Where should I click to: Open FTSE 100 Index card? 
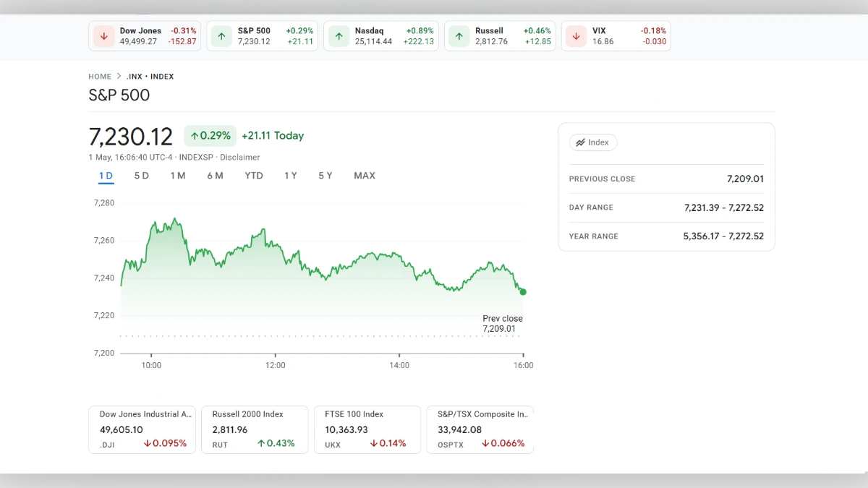click(x=367, y=429)
